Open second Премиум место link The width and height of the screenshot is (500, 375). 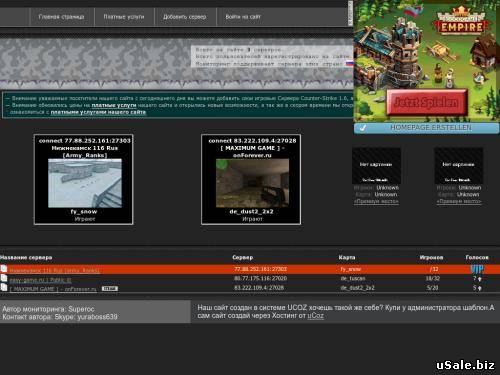point(459,201)
